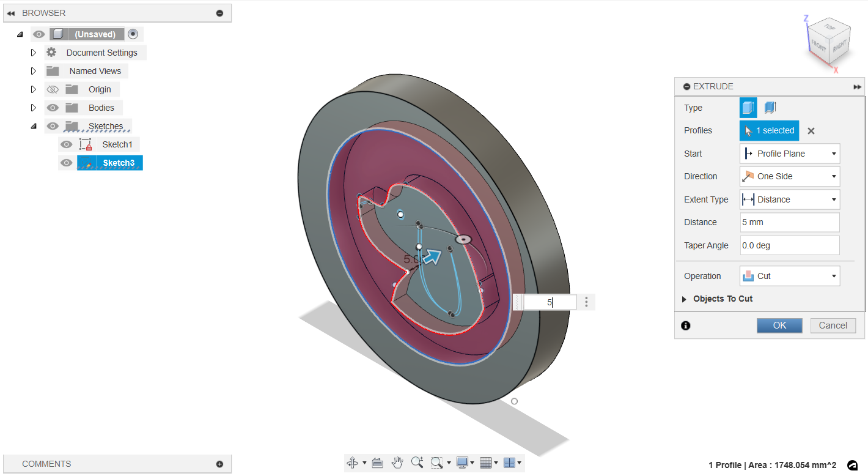Open Viewports dropdown arrow
This screenshot has height=476, width=868.
(x=520, y=463)
